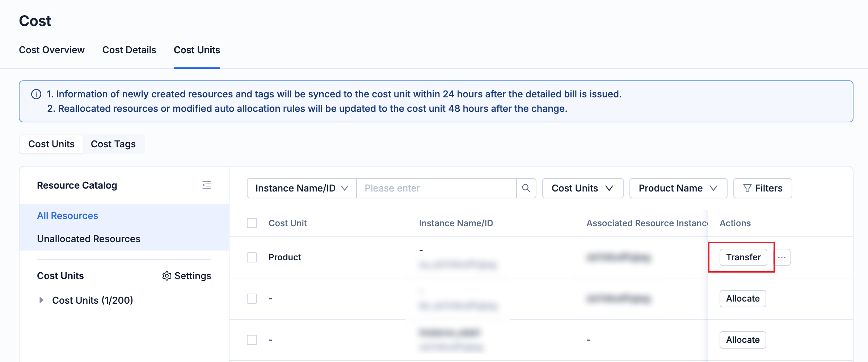Open the Instance Name/ID dropdown
The height and width of the screenshot is (362, 868).
click(302, 188)
